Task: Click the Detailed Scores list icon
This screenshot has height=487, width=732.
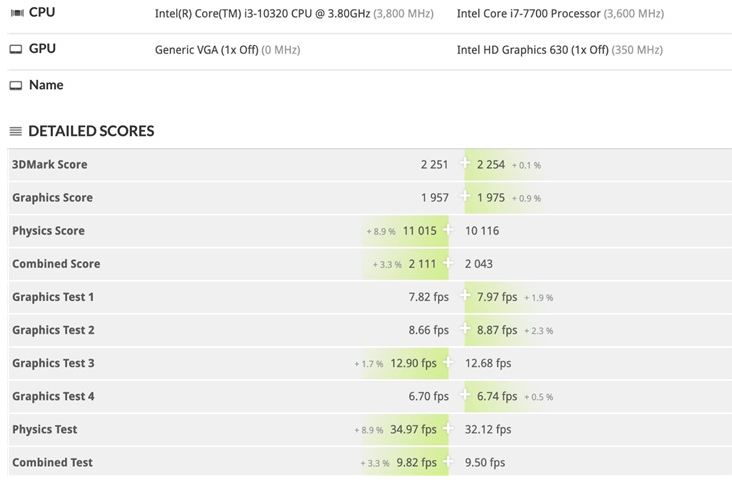Action: pos(15,131)
